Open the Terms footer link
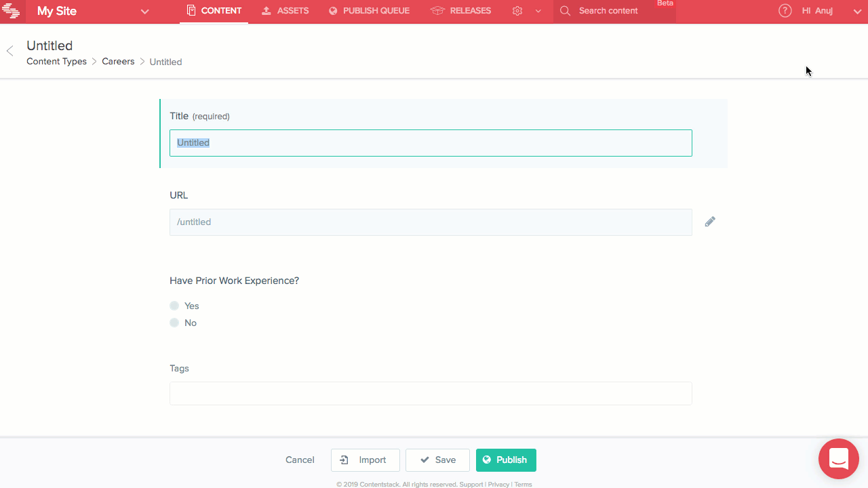This screenshot has height=488, width=868. (x=523, y=485)
